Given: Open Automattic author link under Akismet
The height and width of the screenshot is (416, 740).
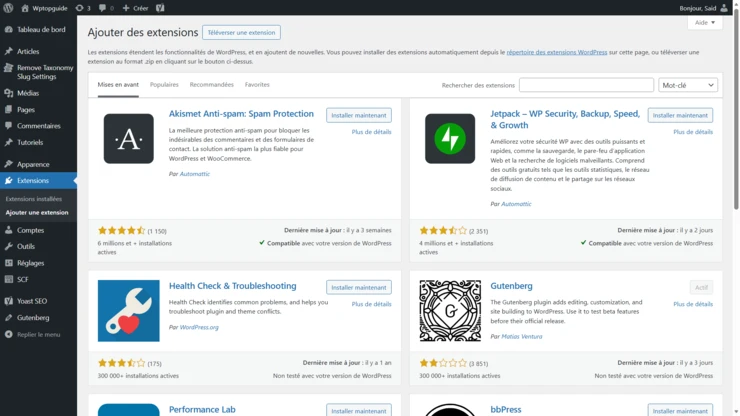Looking at the screenshot, I should pyautogui.click(x=194, y=174).
